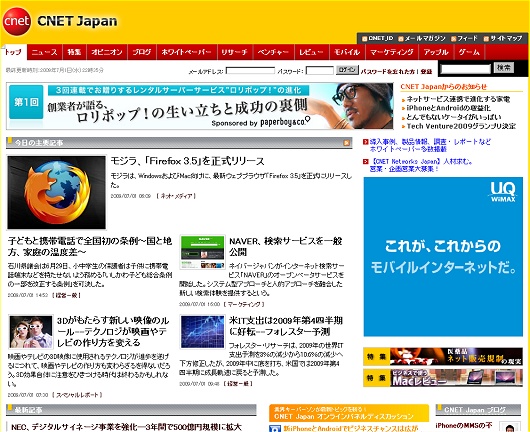Open iPhoneとAndroidの収益化 notice
This screenshot has height=432, width=530.
(x=448, y=108)
